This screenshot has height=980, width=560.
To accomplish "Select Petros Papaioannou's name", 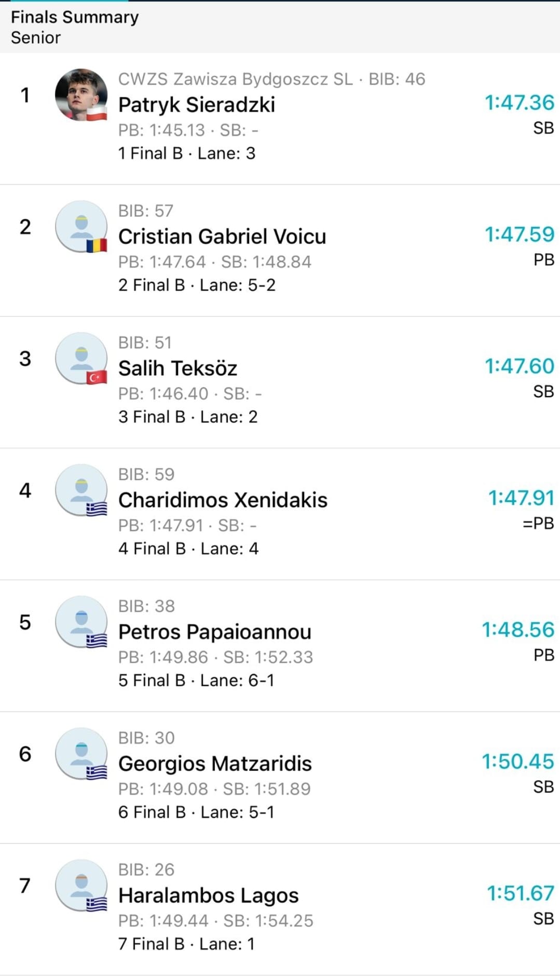I will [214, 632].
